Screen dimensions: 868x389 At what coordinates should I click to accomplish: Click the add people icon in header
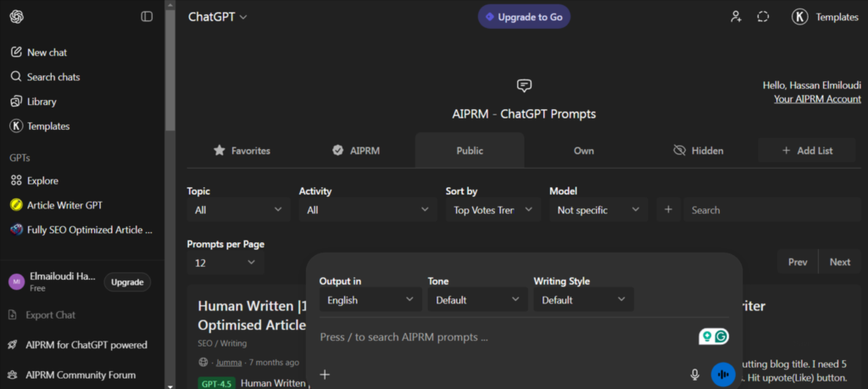[x=736, y=17]
